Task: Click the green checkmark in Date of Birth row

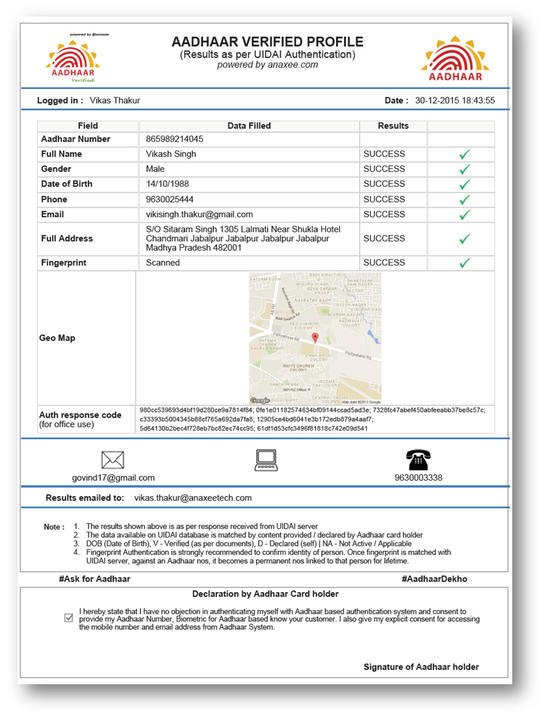Action: coord(464,185)
